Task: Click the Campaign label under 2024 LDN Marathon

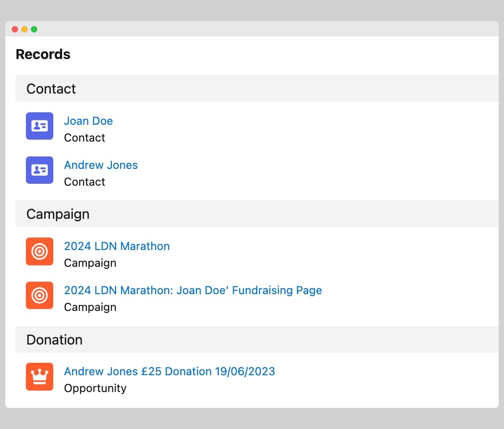Action: coord(90,263)
